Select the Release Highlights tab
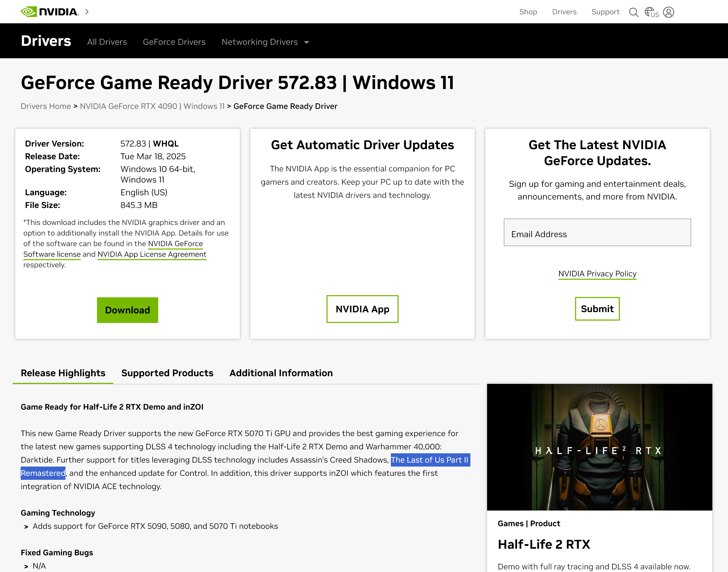Image resolution: width=728 pixels, height=572 pixels. [63, 373]
